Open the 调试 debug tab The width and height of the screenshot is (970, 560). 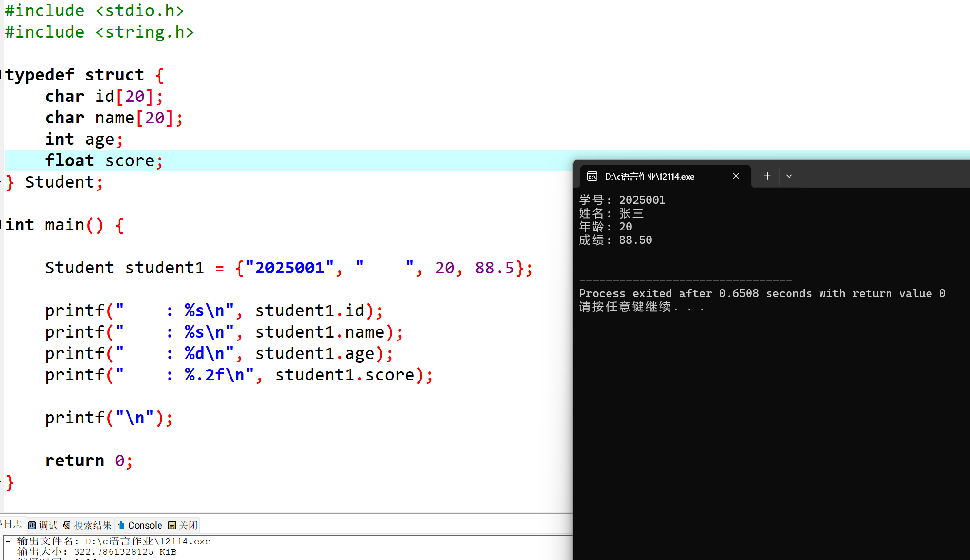pyautogui.click(x=43, y=525)
